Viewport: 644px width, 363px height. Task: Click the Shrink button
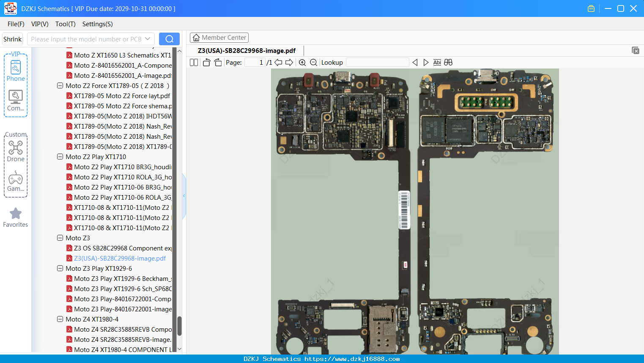pos(12,39)
